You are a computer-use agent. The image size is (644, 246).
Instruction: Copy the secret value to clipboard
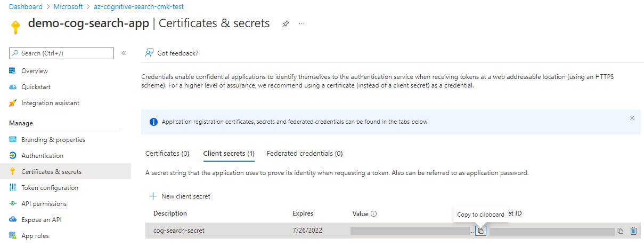pos(480,231)
